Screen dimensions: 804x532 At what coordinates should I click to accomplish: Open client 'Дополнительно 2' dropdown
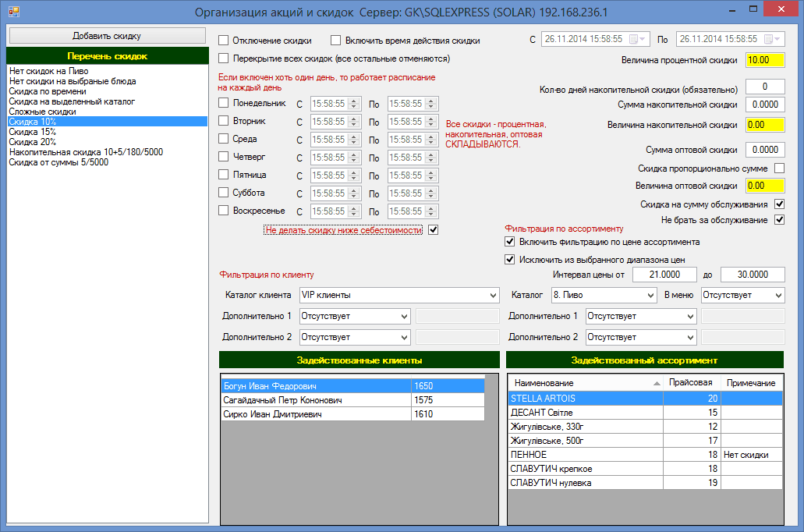click(355, 337)
